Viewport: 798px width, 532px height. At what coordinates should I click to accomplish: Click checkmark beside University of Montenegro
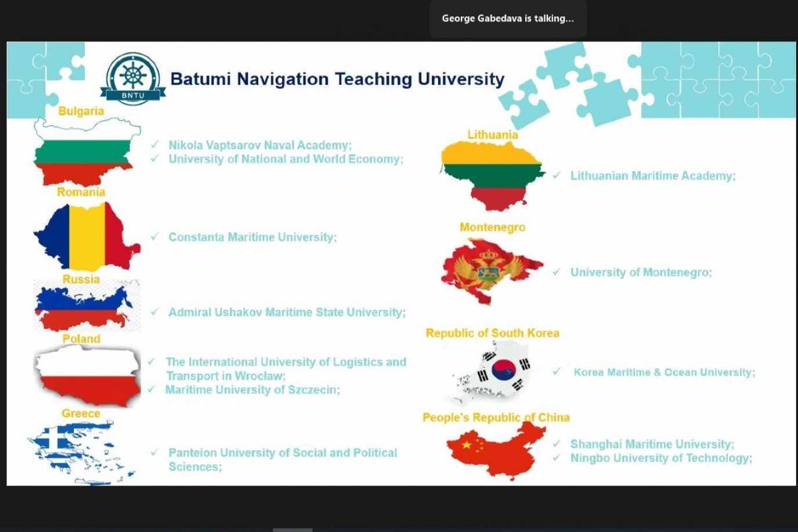pyautogui.click(x=557, y=272)
